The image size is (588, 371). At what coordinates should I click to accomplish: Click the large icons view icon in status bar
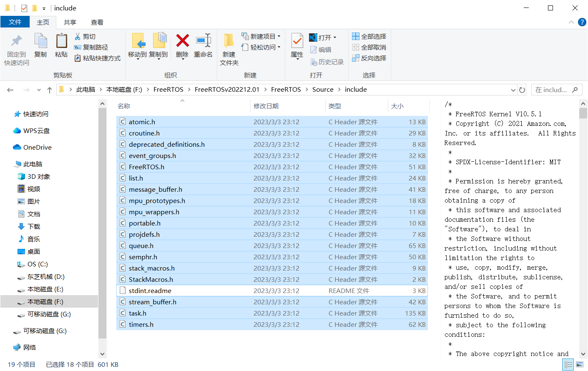580,365
